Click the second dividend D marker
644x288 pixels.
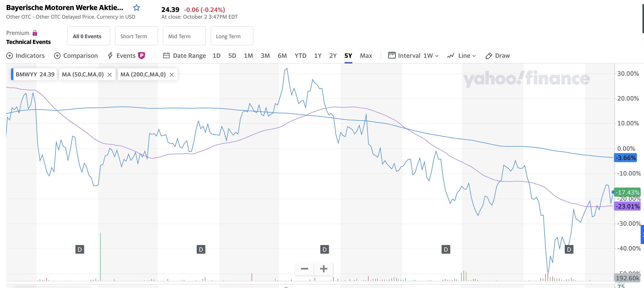coord(201,249)
